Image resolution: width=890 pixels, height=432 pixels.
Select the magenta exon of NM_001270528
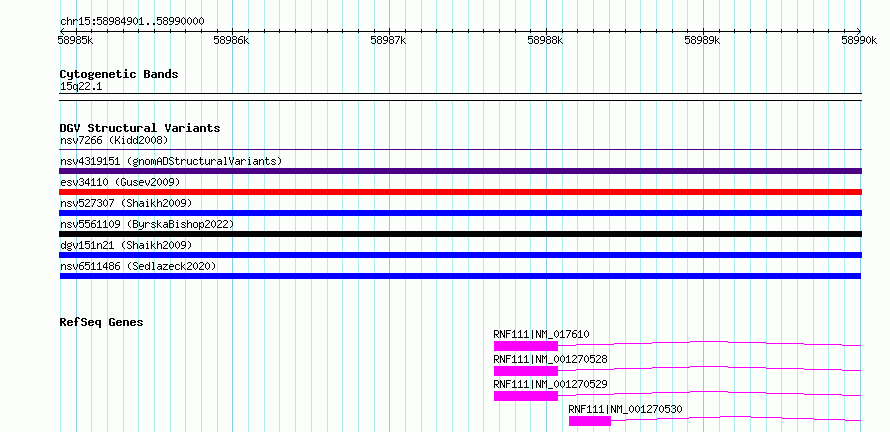tap(526, 371)
